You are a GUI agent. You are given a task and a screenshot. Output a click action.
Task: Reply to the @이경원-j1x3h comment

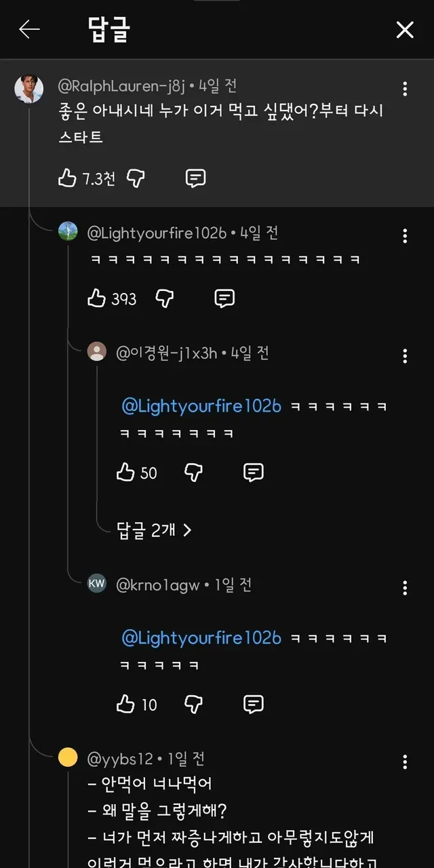(x=253, y=473)
